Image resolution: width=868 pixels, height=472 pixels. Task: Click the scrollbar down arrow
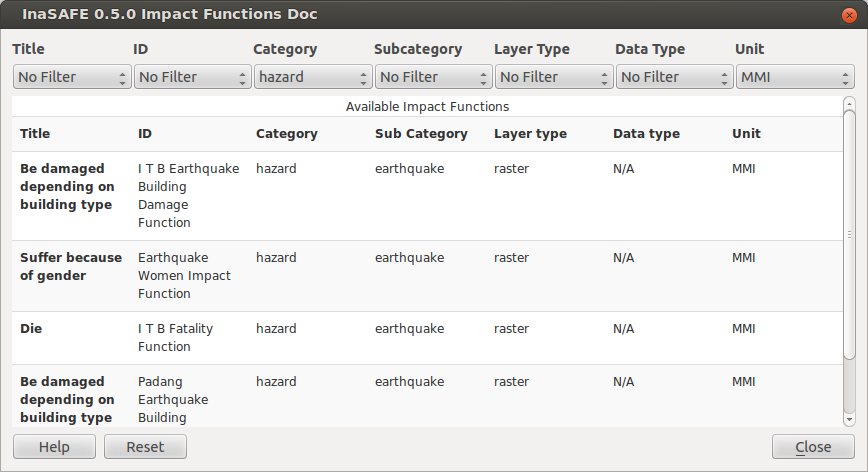pos(849,420)
